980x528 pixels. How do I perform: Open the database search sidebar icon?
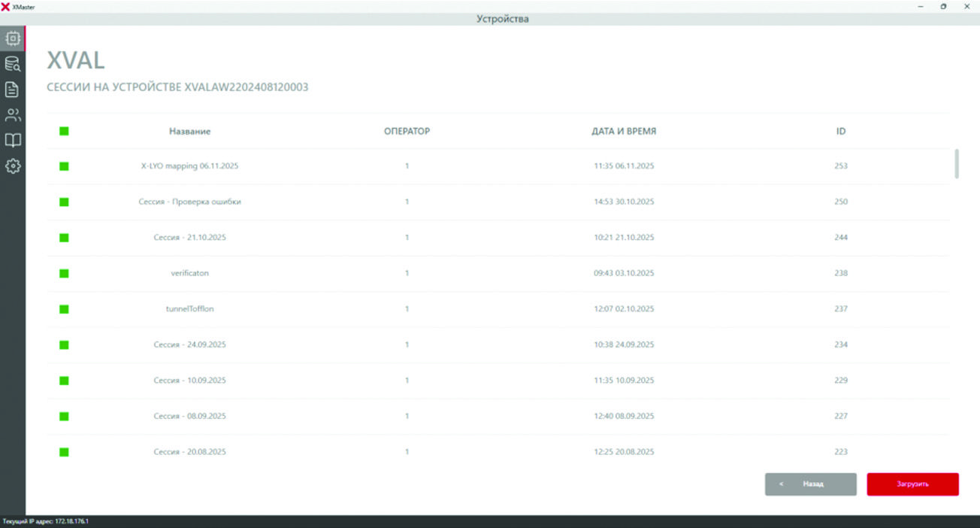pyautogui.click(x=13, y=65)
